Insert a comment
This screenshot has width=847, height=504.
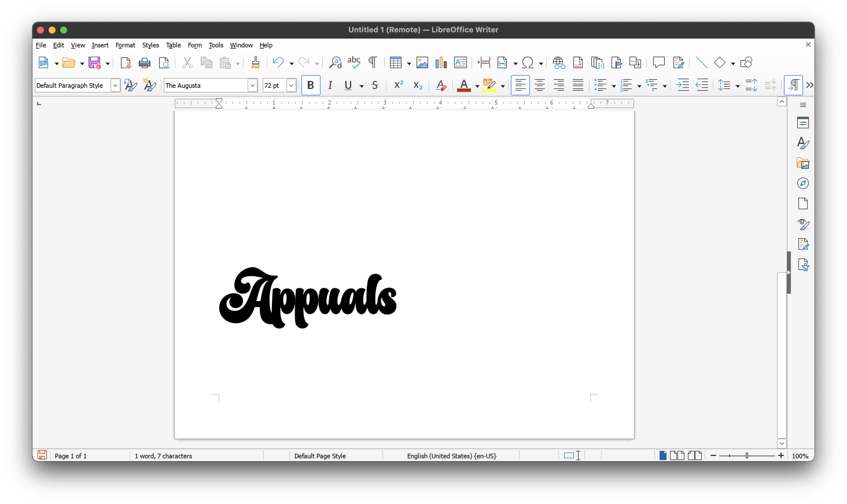pos(658,62)
